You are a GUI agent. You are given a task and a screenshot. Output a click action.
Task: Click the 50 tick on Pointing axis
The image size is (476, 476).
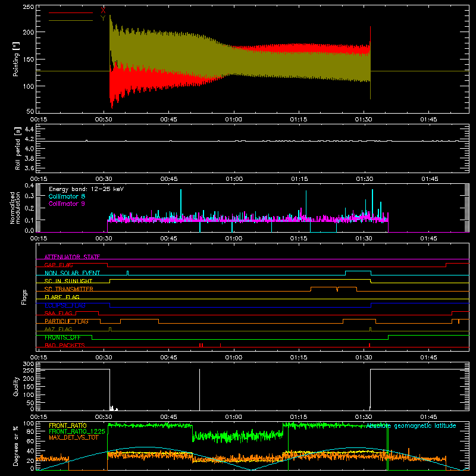point(30,111)
